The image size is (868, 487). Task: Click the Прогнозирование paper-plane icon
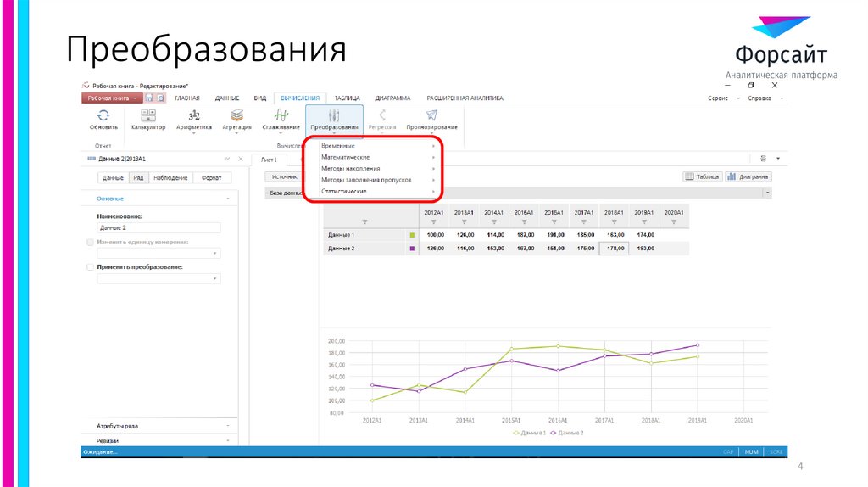coord(431,115)
